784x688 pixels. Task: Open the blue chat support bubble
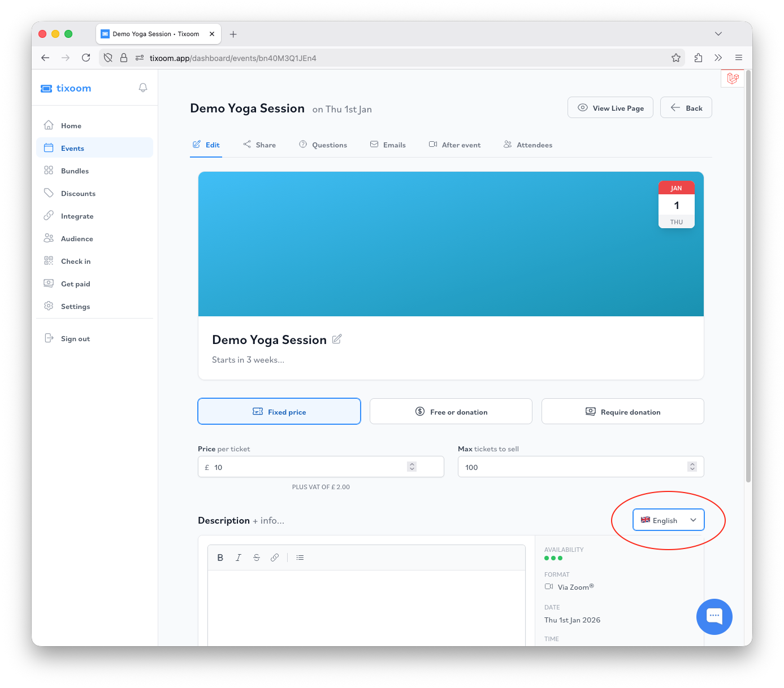(x=714, y=616)
